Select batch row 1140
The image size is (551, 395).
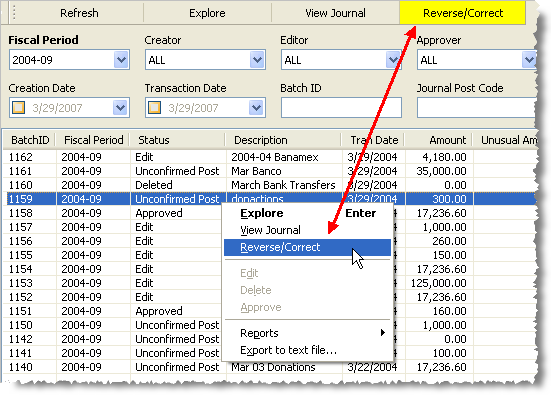(270, 367)
